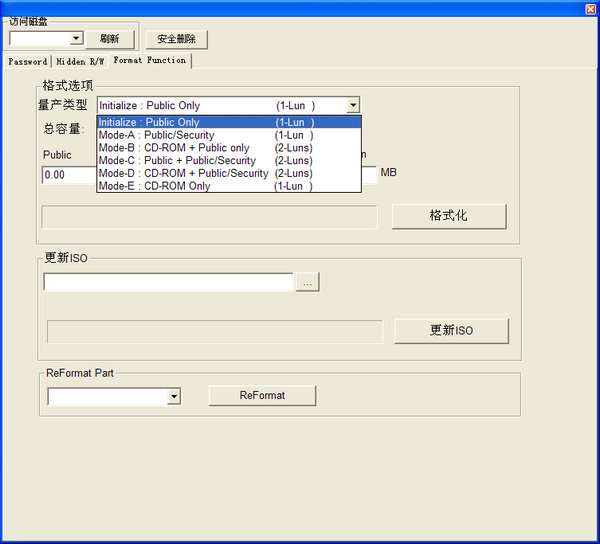This screenshot has height=544, width=600.
Task: Click the Public size field showing 0.00
Action: click(69, 175)
